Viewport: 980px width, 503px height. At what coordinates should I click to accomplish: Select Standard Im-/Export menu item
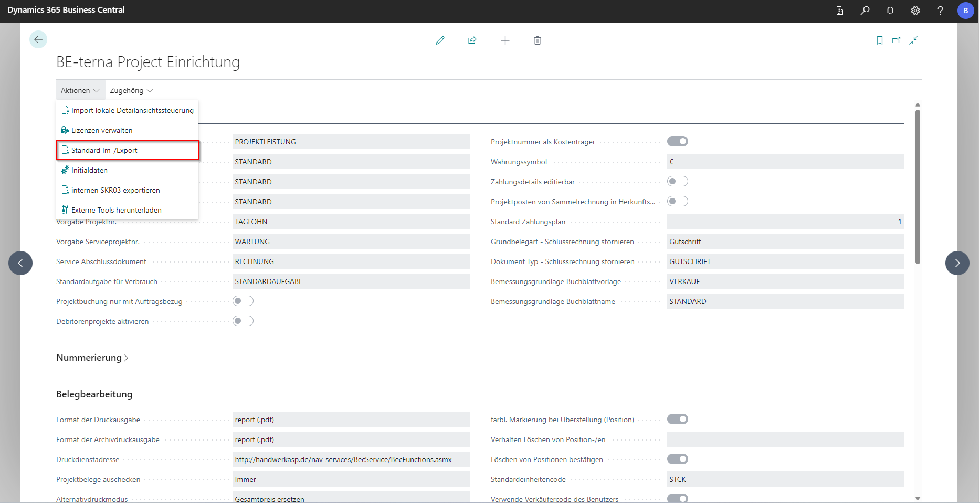click(128, 150)
